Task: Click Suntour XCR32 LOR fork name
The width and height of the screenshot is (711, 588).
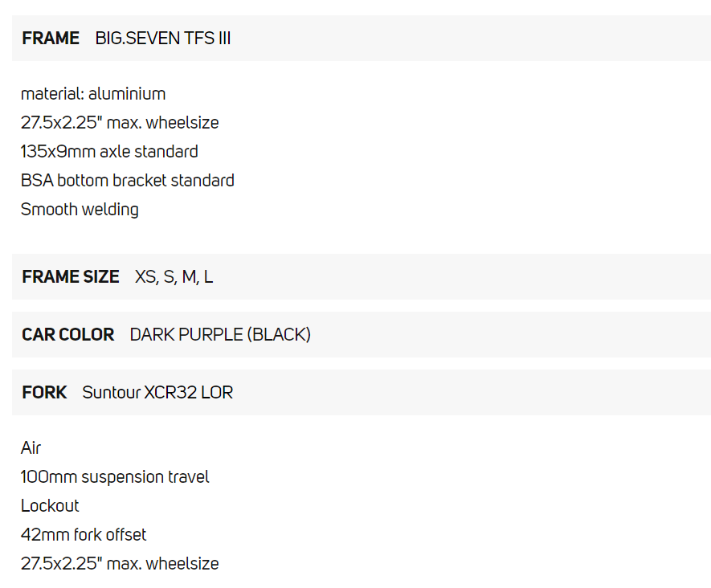Action: 157,393
